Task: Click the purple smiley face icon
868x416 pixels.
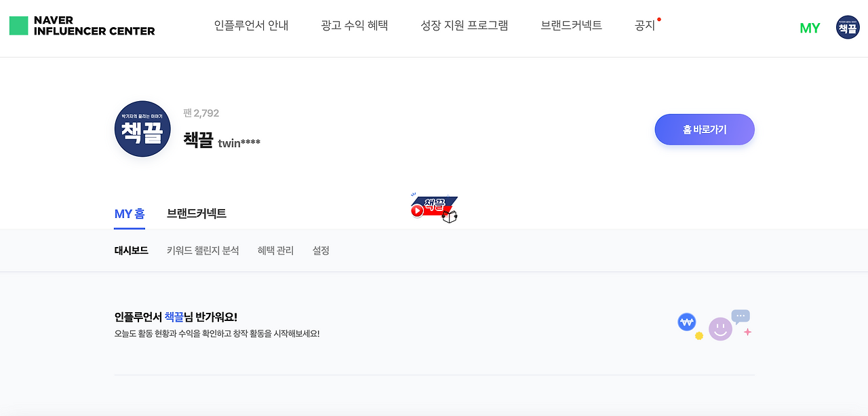Action: pos(720,328)
